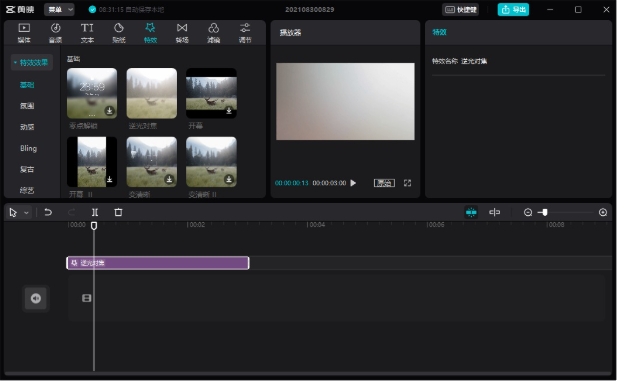Open the Transitions tab

pyautogui.click(x=182, y=33)
